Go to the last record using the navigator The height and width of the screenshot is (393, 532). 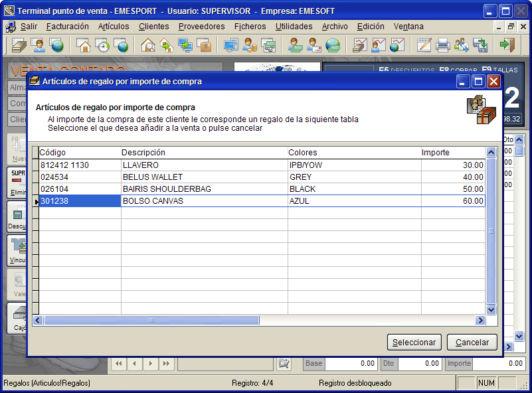point(166,363)
